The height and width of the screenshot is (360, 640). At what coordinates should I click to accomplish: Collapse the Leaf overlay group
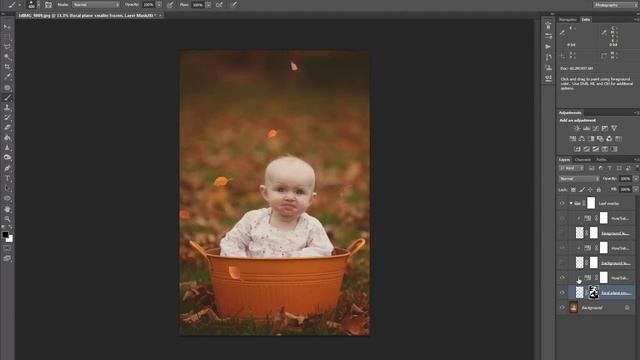pyautogui.click(x=571, y=203)
